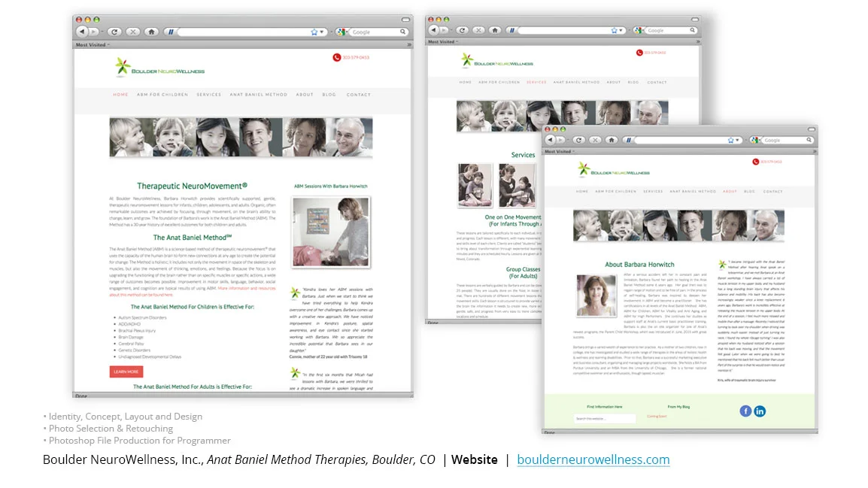Select ANAT BANIEL METHOD in Home-page window
This screenshot has height=488, width=868.
tap(259, 95)
